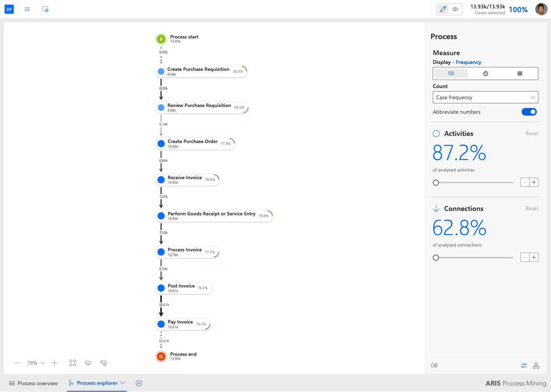Click the DP app logo icon

pos(9,9)
